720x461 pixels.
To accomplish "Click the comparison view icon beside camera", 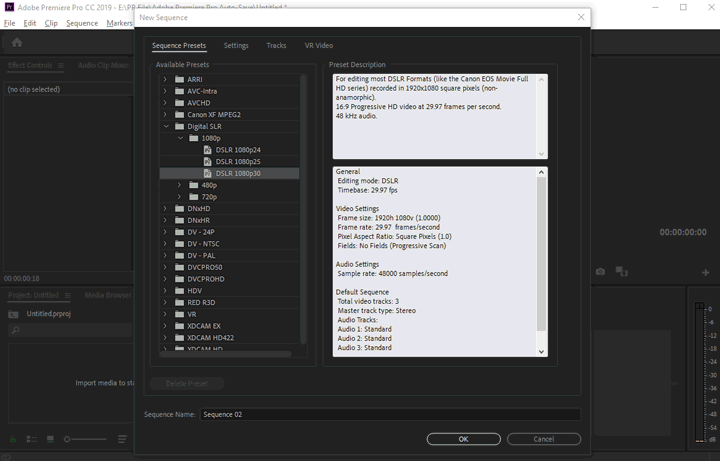I will point(621,271).
